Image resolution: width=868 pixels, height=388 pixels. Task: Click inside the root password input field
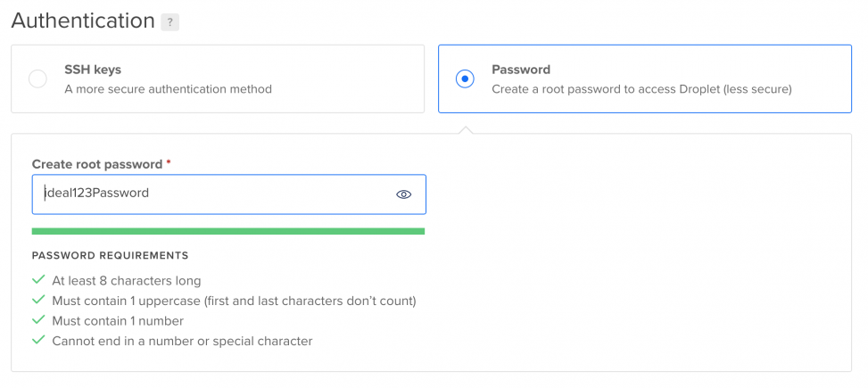coord(229,194)
